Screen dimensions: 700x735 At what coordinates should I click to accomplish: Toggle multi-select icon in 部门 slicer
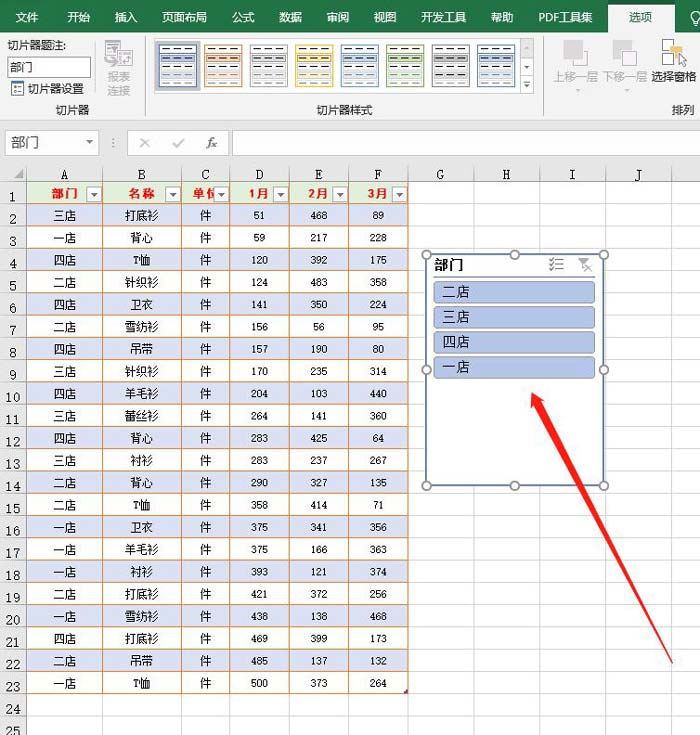click(557, 265)
